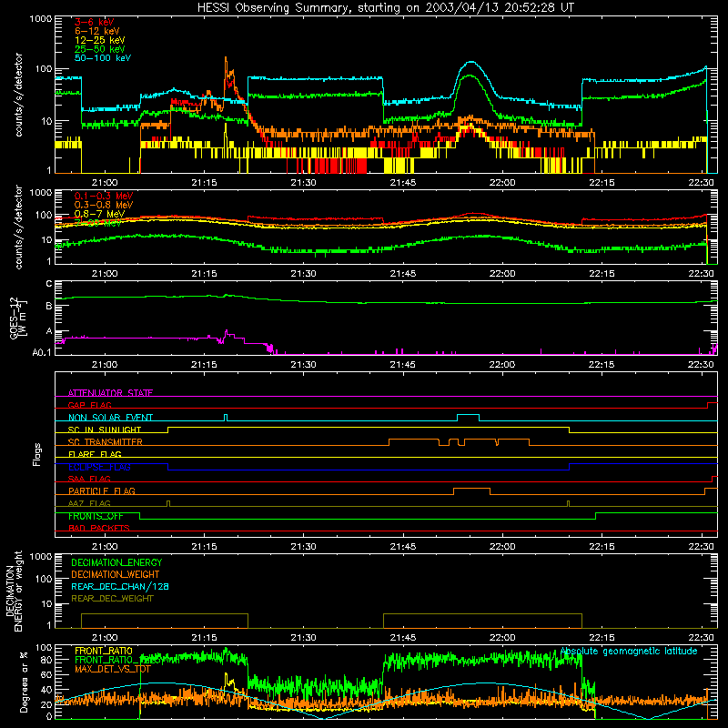Click the FLARE_FLAG label

[x=95, y=454]
